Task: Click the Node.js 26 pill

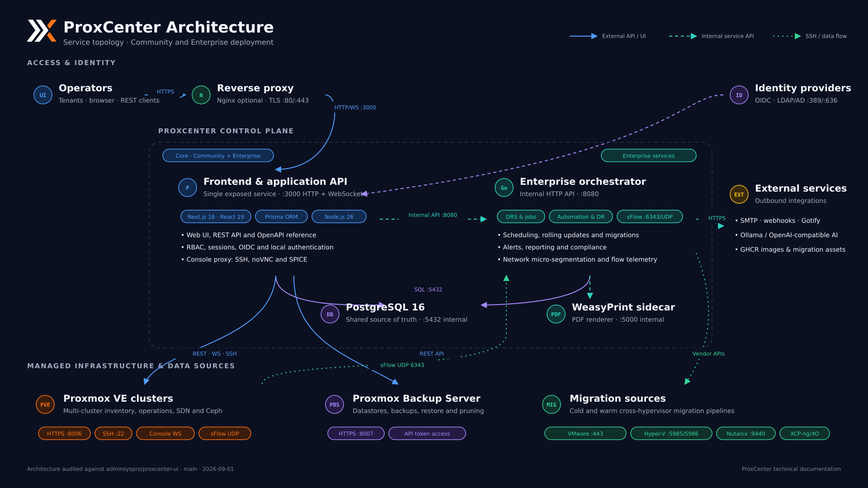Action: click(339, 216)
